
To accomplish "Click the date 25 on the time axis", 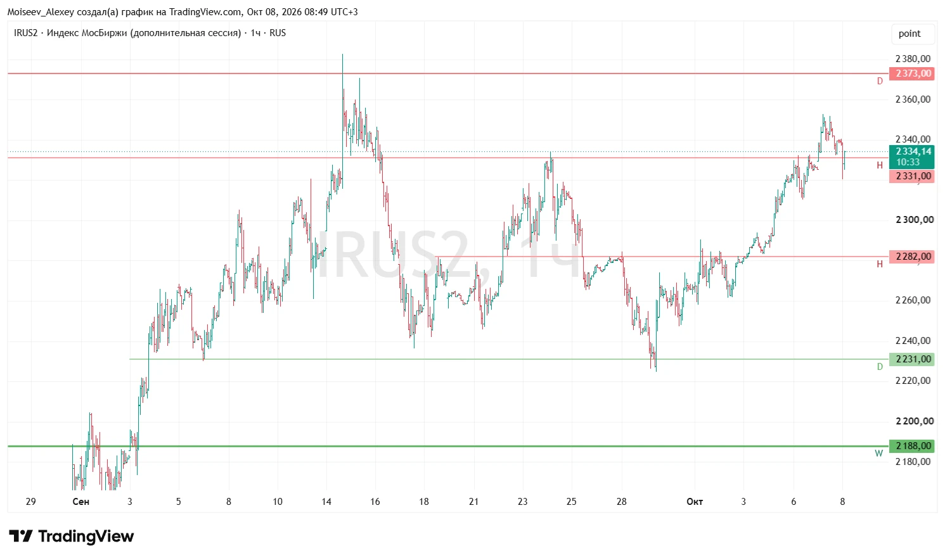I will point(572,502).
